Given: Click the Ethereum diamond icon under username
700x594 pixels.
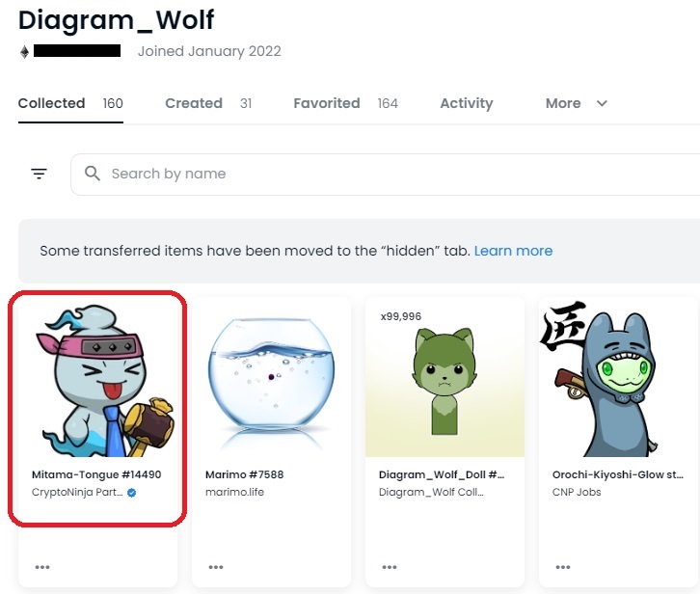Looking at the screenshot, I should [x=24, y=52].
